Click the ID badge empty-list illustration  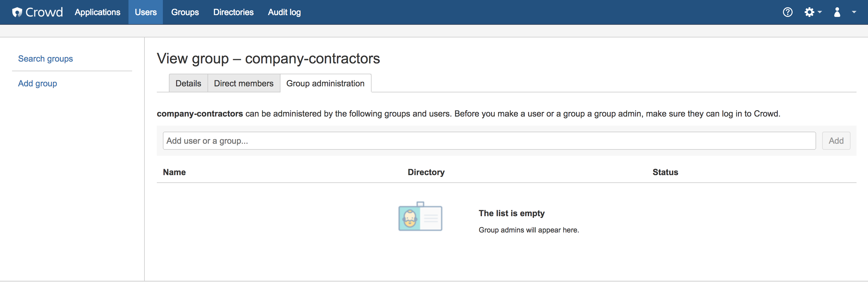tap(420, 216)
